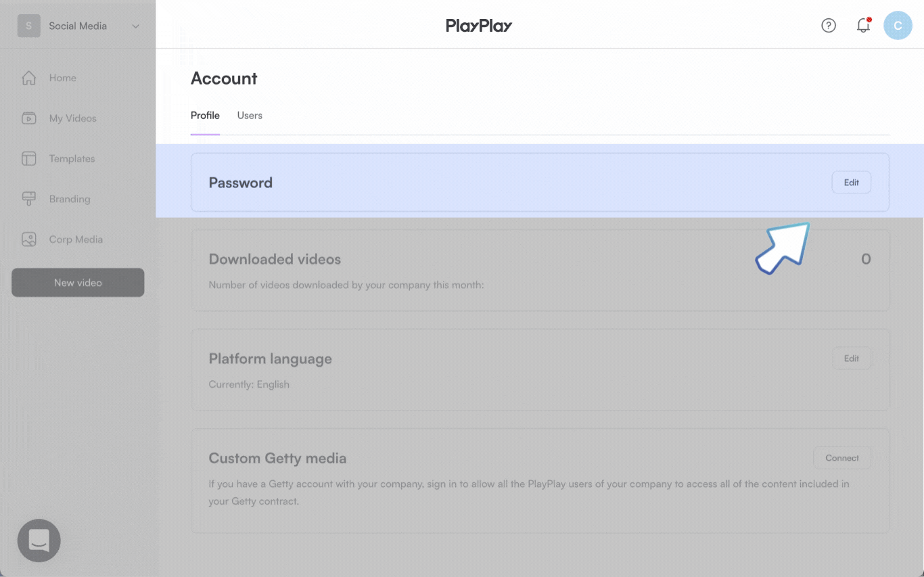The height and width of the screenshot is (577, 924).
Task: Click the PlayPlay logo
Action: pyautogui.click(x=479, y=25)
